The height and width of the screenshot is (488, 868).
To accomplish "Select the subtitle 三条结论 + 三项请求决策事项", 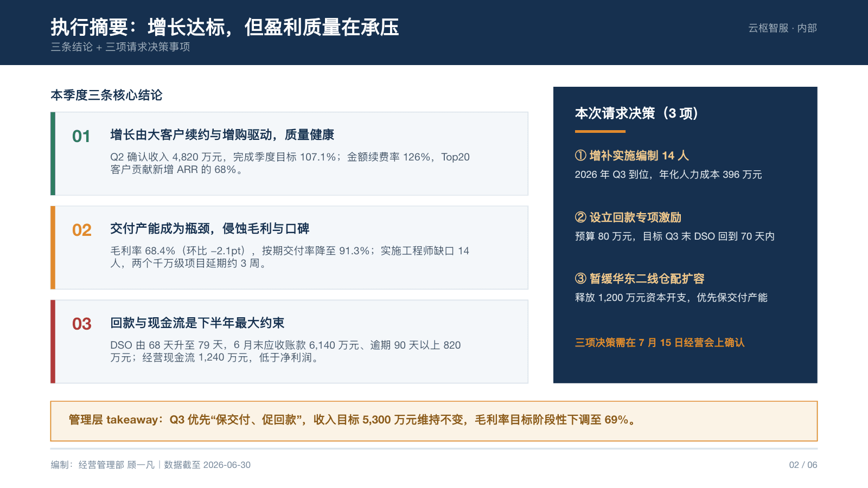I will pyautogui.click(x=120, y=47).
